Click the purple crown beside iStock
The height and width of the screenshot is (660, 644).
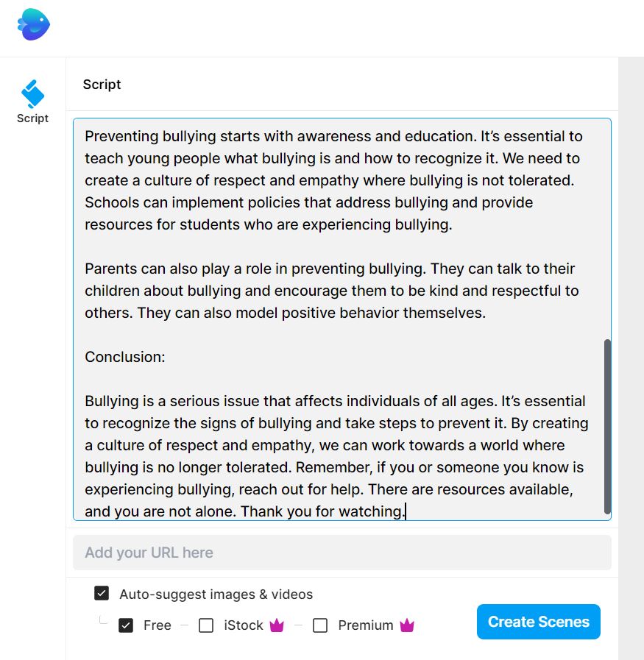(x=277, y=625)
